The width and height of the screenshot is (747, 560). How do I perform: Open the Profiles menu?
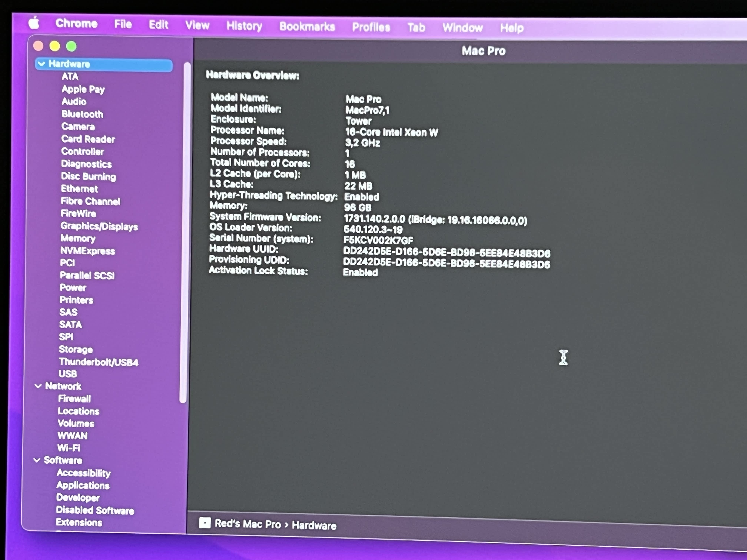[371, 27]
